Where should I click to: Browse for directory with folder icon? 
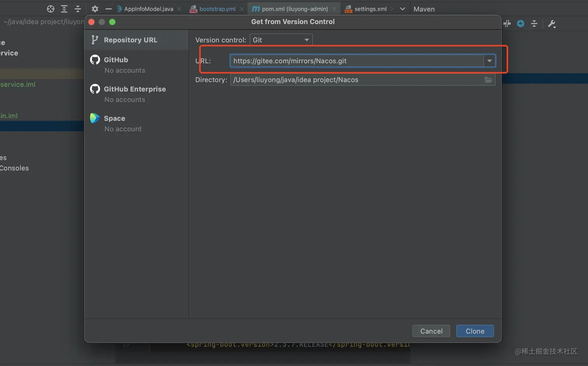click(488, 80)
